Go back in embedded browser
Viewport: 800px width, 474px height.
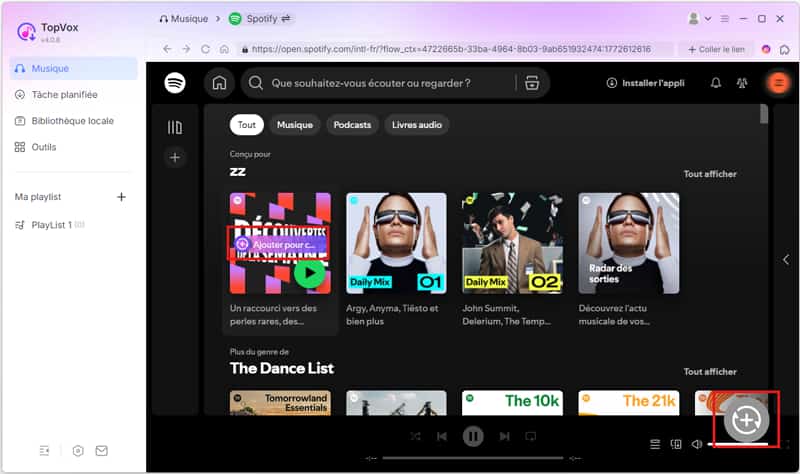[x=167, y=49]
